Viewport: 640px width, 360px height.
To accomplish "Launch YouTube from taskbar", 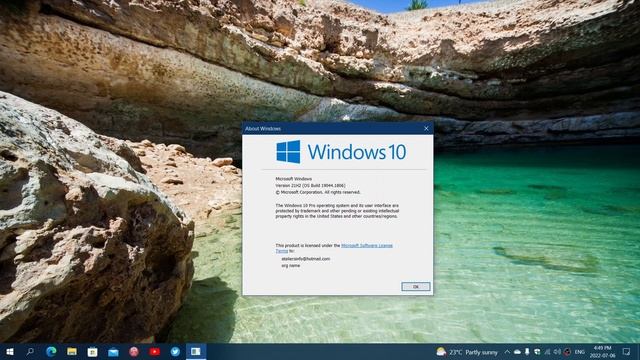I will pyautogui.click(x=154, y=351).
